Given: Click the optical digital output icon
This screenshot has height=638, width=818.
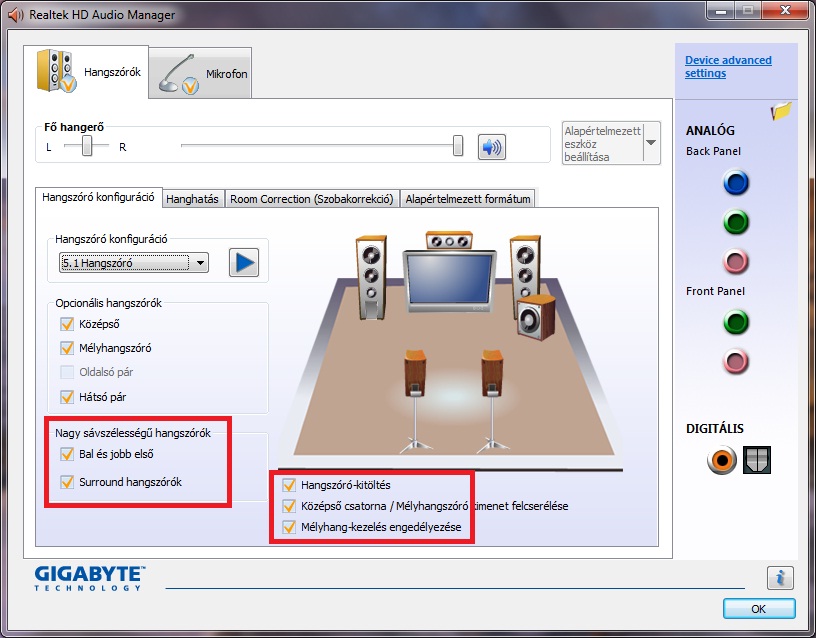Looking at the screenshot, I should (756, 460).
